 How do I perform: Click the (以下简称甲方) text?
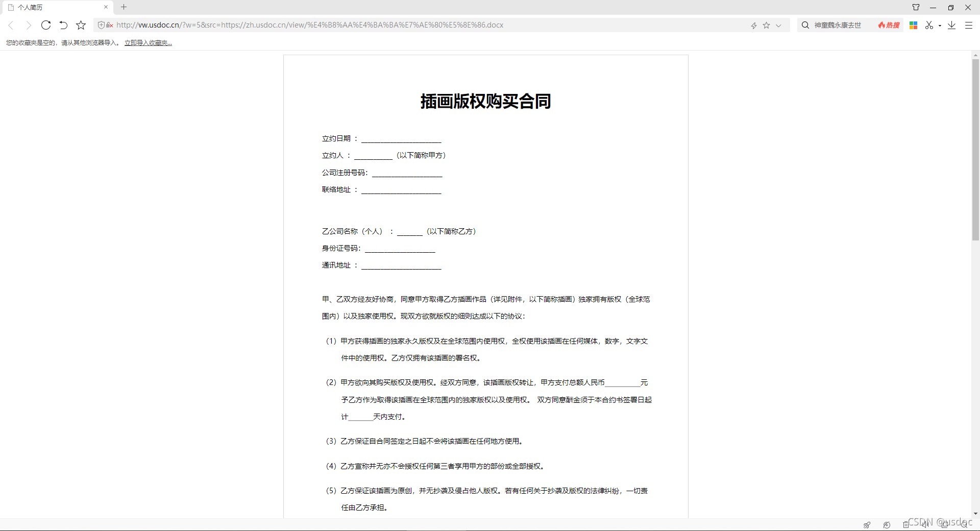click(421, 155)
